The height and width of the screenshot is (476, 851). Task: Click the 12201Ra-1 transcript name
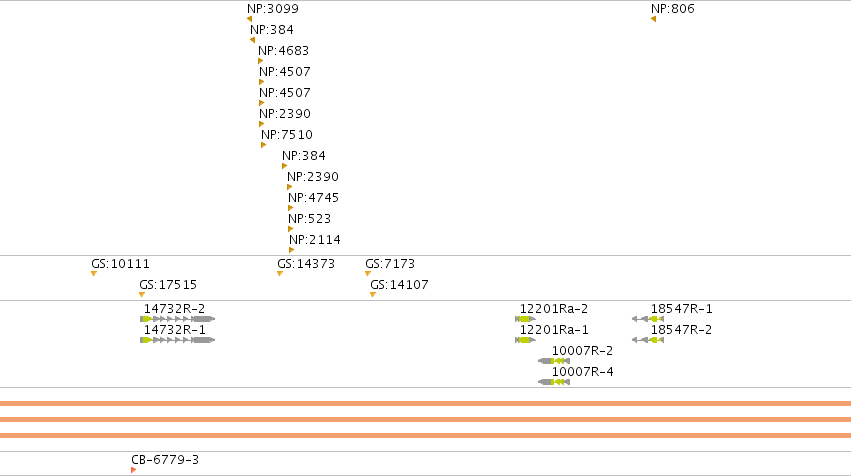[x=554, y=330]
